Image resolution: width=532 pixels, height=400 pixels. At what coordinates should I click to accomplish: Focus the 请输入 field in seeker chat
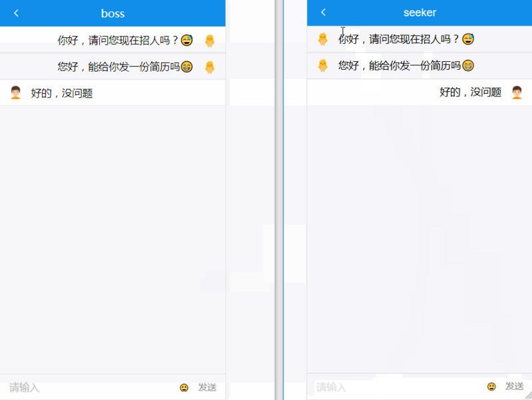tap(397, 387)
